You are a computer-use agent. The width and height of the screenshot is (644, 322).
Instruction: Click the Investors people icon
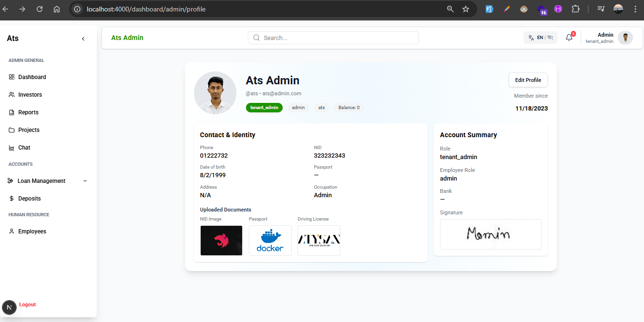[x=11, y=95]
